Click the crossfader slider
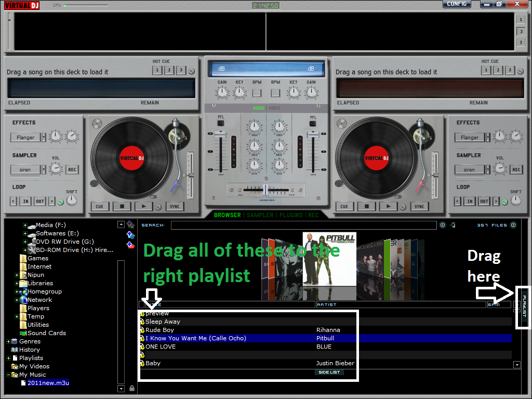 pyautogui.click(x=265, y=190)
